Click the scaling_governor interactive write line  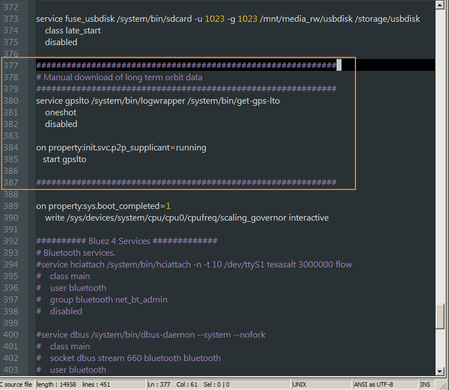pyautogui.click(x=187, y=218)
